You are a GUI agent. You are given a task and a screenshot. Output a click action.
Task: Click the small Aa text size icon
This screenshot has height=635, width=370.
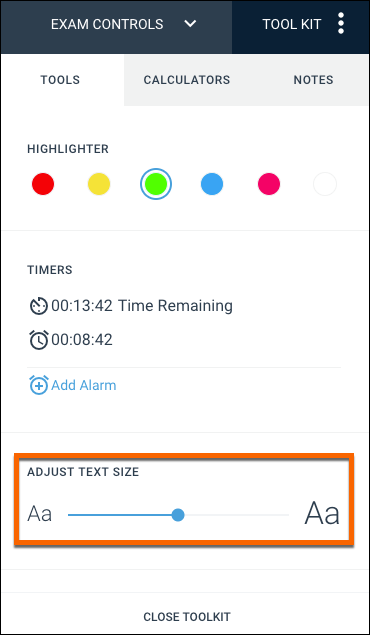tap(39, 515)
